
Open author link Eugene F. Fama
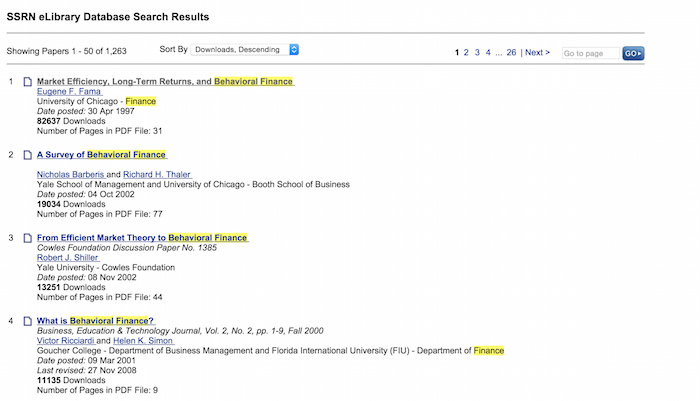click(69, 91)
